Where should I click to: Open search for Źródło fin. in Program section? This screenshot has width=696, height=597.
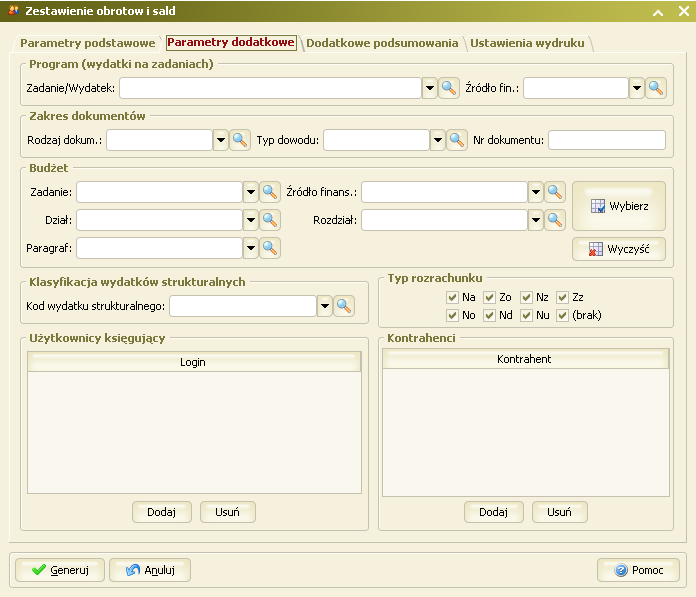[656, 88]
